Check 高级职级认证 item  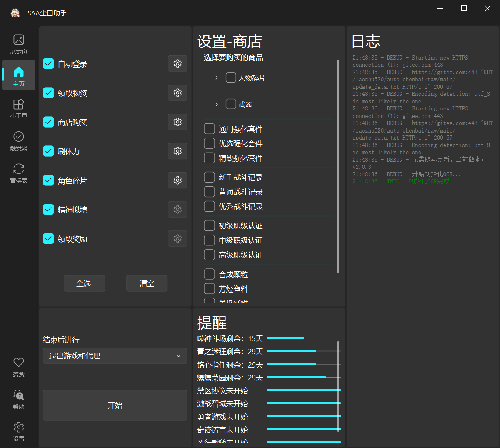pyautogui.click(x=209, y=255)
